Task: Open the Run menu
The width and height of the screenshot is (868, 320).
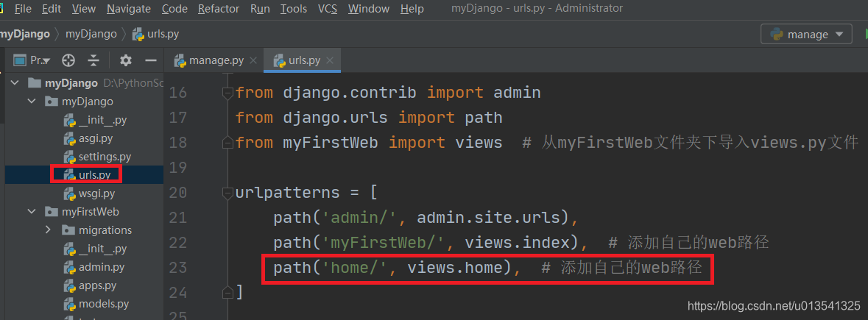Action: 260,9
